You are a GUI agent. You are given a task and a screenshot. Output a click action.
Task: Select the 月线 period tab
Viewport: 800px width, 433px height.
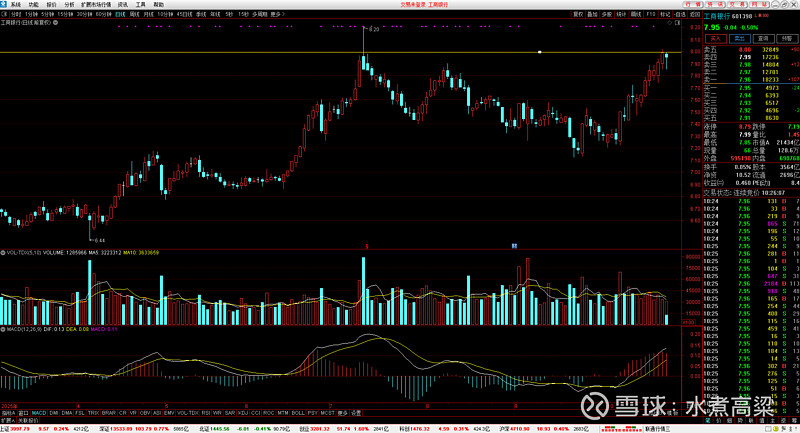coord(148,14)
